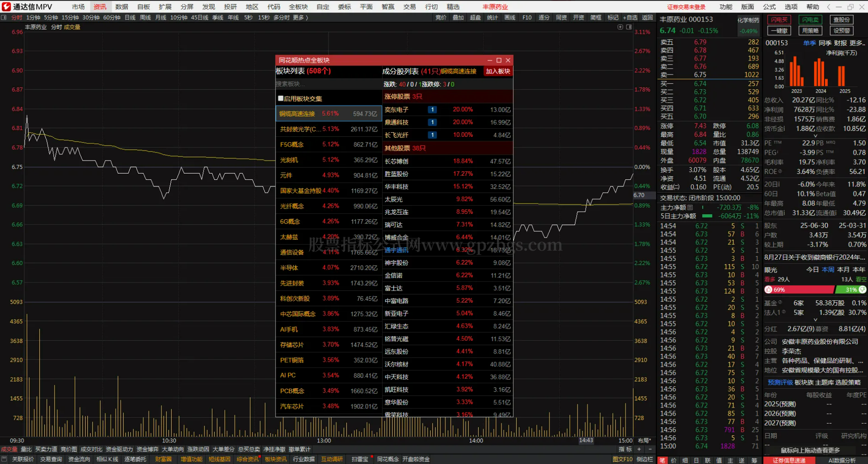Switch to the 量比 indicator tab
This screenshot has height=464, width=868.
26,449
